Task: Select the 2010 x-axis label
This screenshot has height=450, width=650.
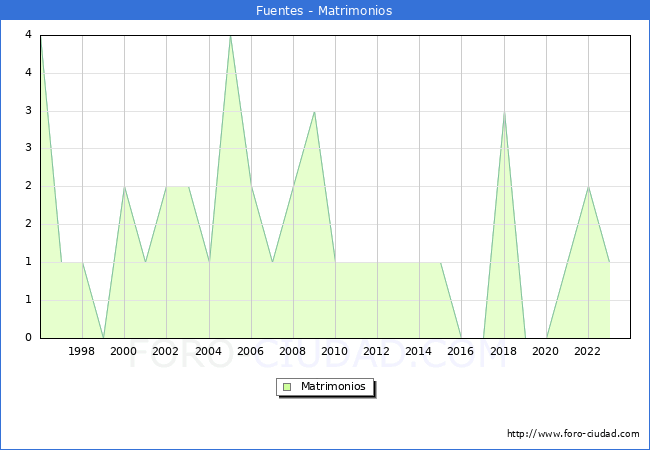Action: coord(335,351)
